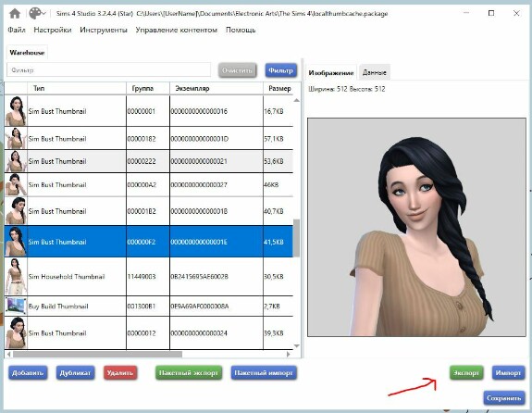Click the Пакетный импорт button
Image resolution: width=532 pixels, height=413 pixels.
point(264,372)
